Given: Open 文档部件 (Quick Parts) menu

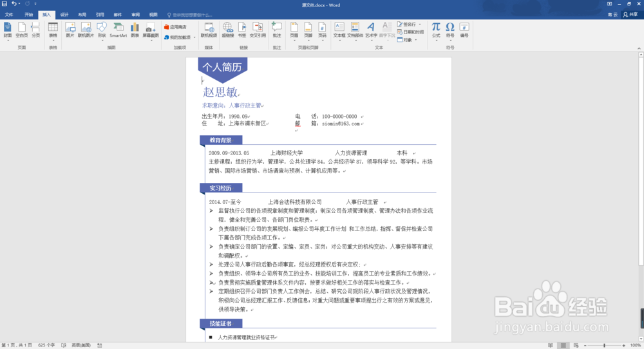Looking at the screenshot, I should pyautogui.click(x=355, y=31).
